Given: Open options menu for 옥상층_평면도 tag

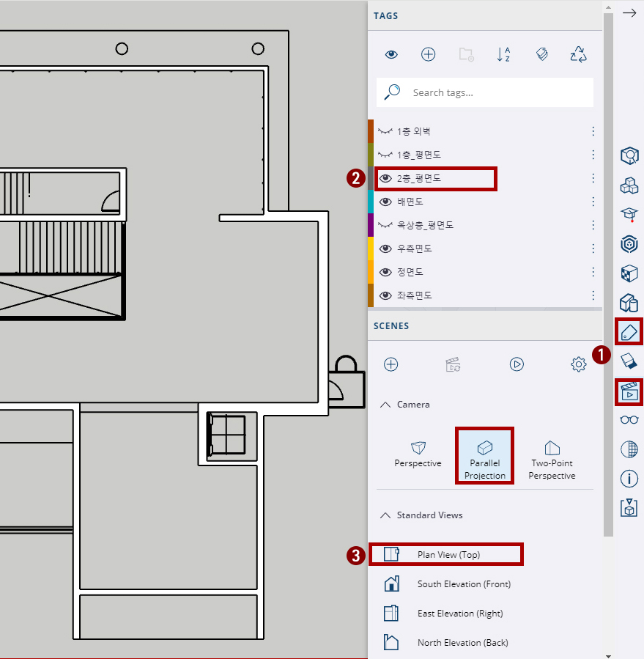Looking at the screenshot, I should [593, 225].
